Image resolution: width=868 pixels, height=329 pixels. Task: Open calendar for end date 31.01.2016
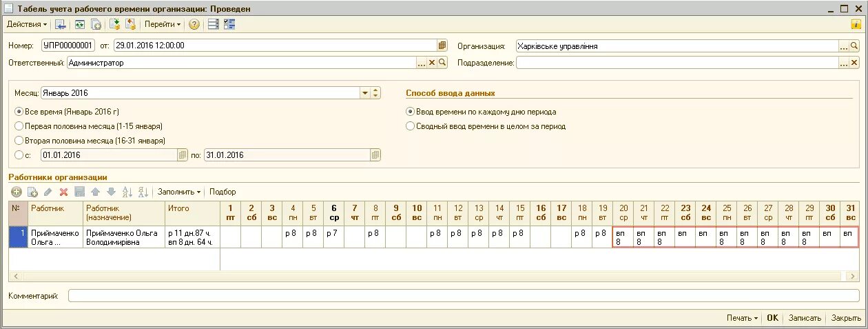click(x=375, y=155)
